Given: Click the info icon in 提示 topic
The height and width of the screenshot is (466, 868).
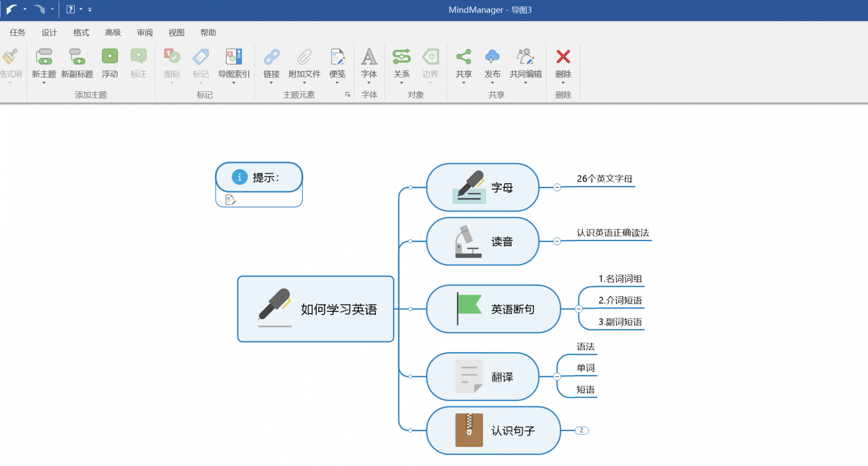Looking at the screenshot, I should (240, 177).
